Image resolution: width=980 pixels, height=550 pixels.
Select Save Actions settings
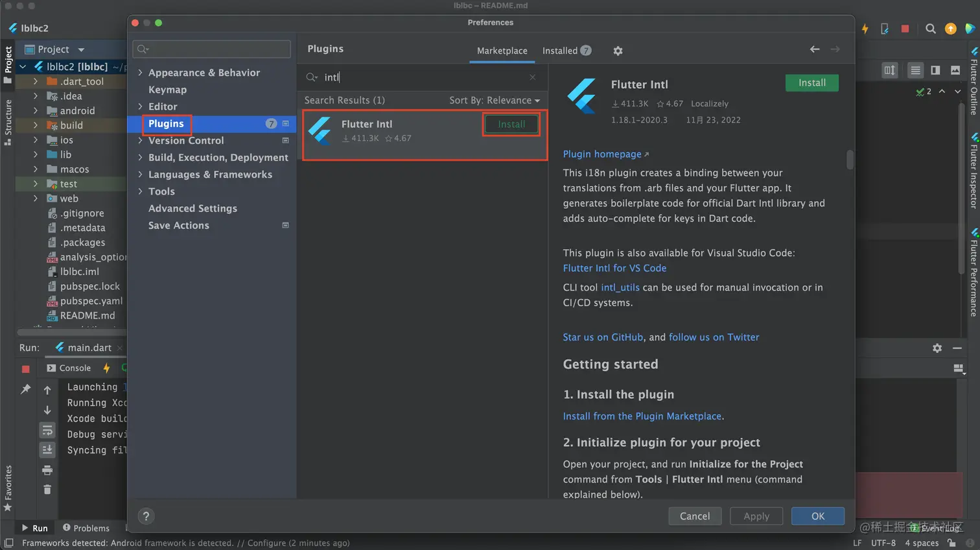pyautogui.click(x=179, y=226)
